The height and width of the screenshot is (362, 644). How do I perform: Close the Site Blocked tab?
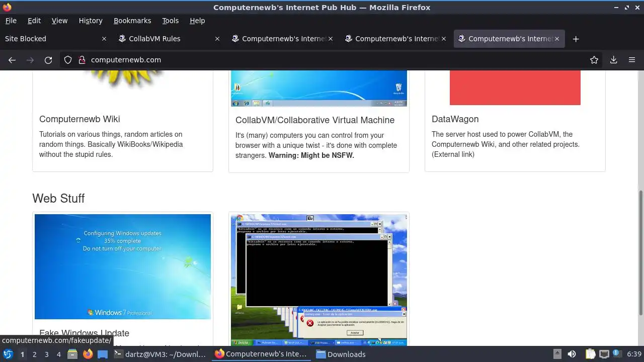pos(104,39)
